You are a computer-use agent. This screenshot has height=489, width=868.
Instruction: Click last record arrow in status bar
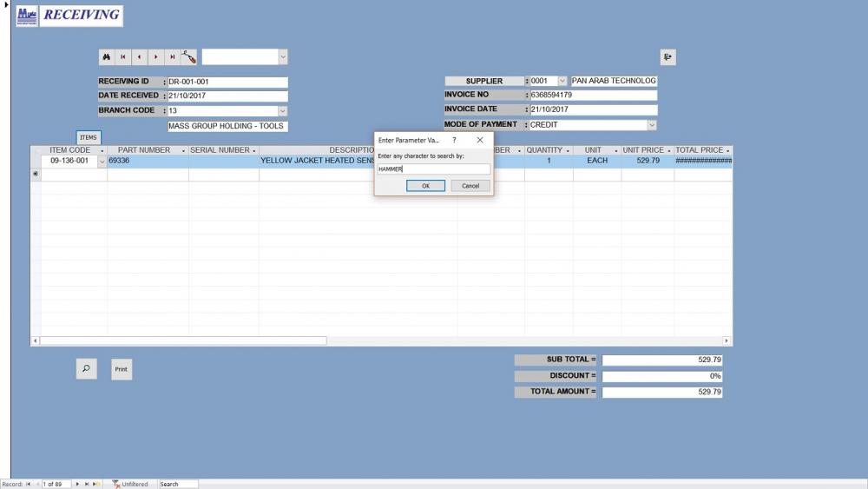click(86, 484)
